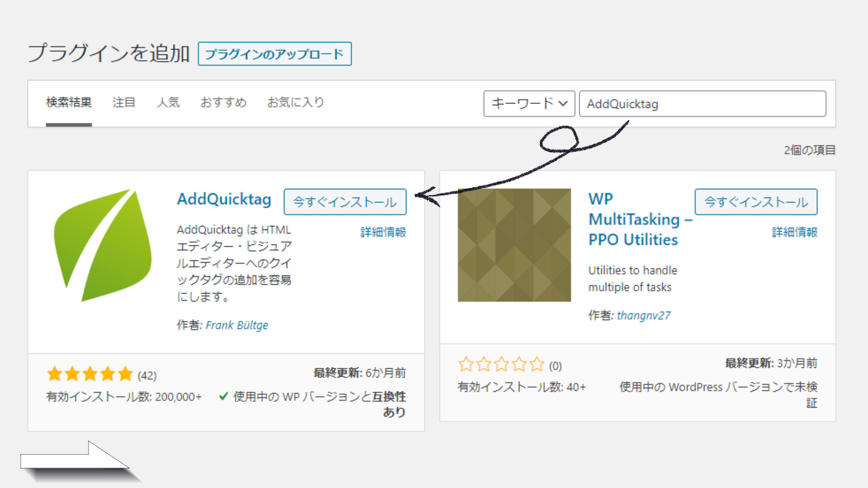Open the 注目 tab
Image resolution: width=868 pixels, height=488 pixels.
(x=124, y=103)
